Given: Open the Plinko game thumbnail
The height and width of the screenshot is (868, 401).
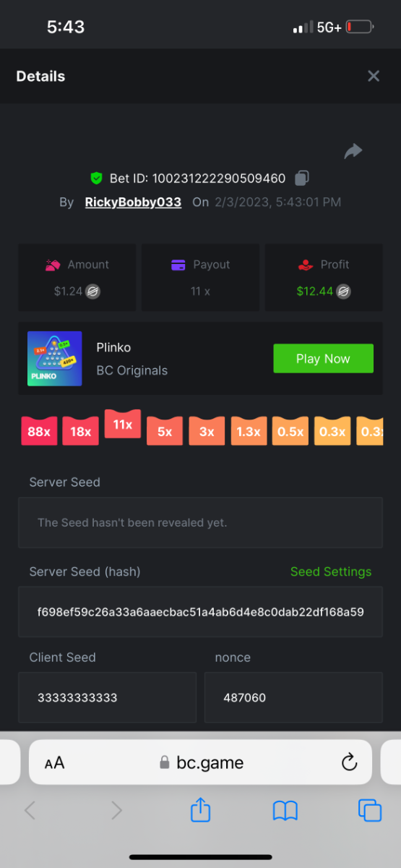Looking at the screenshot, I should (55, 359).
